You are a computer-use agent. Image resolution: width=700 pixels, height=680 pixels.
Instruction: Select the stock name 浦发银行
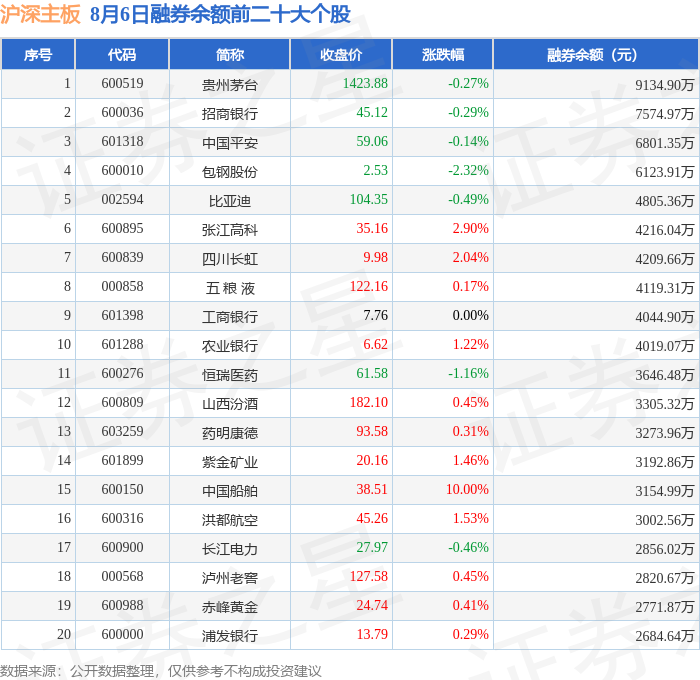click(x=229, y=636)
